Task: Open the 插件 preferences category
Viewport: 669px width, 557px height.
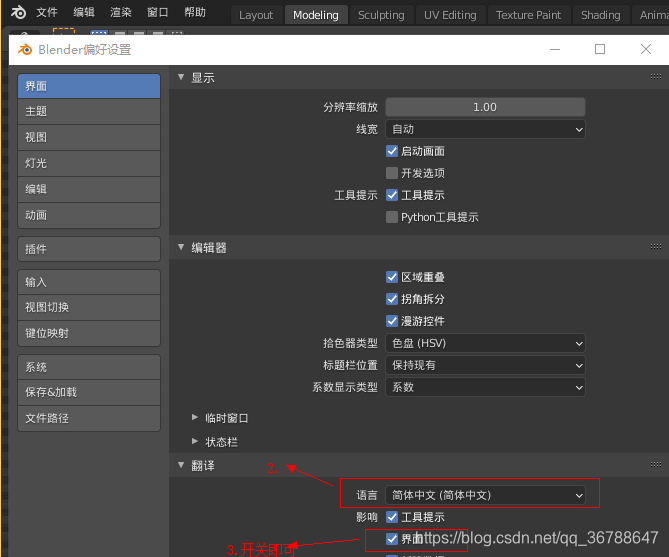Action: tap(89, 249)
